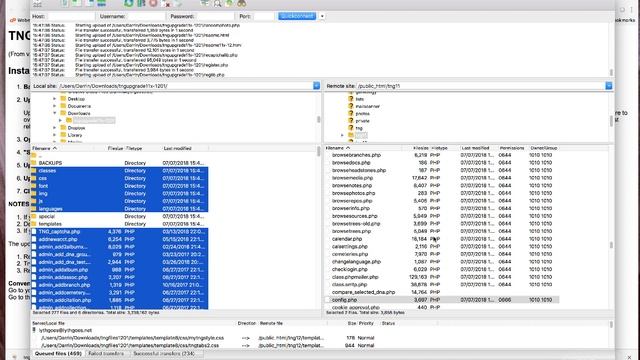The image size is (640, 360).
Task: Click the file icon beside TNG_captcha.php
Action: [x=34, y=231]
